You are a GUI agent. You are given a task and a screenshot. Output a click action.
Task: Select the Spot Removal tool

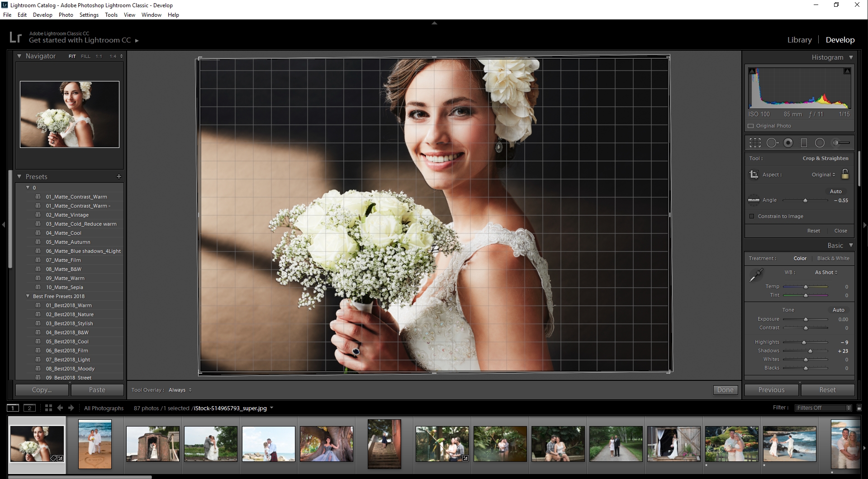(773, 142)
